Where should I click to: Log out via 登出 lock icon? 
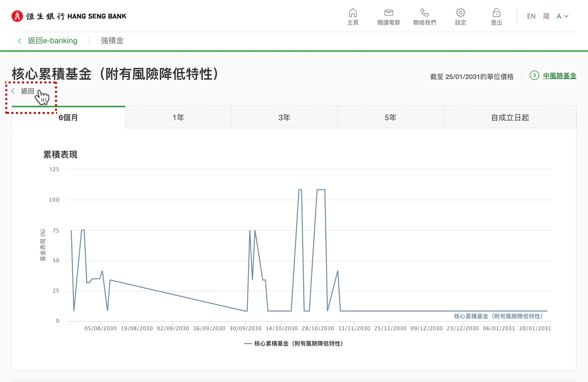496,17
